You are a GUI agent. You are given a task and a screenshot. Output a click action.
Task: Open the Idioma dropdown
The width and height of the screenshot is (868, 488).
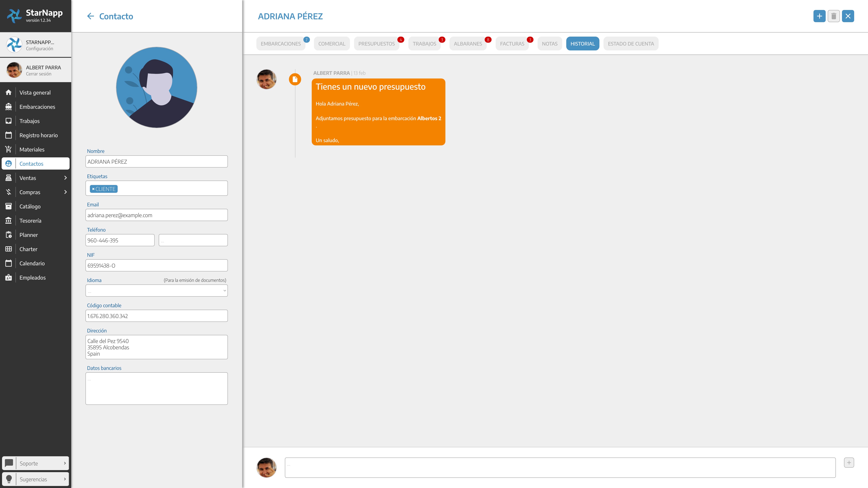coord(156,291)
